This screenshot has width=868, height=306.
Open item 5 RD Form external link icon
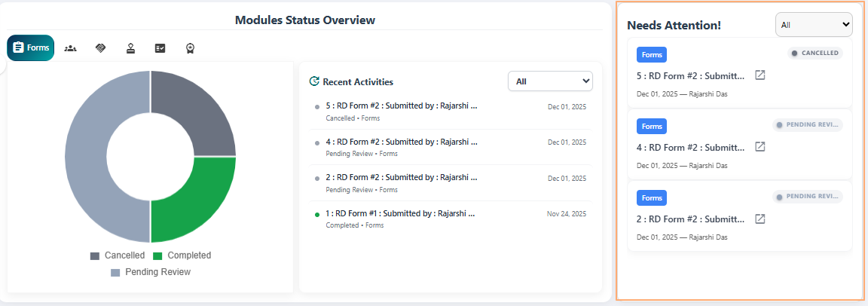760,75
